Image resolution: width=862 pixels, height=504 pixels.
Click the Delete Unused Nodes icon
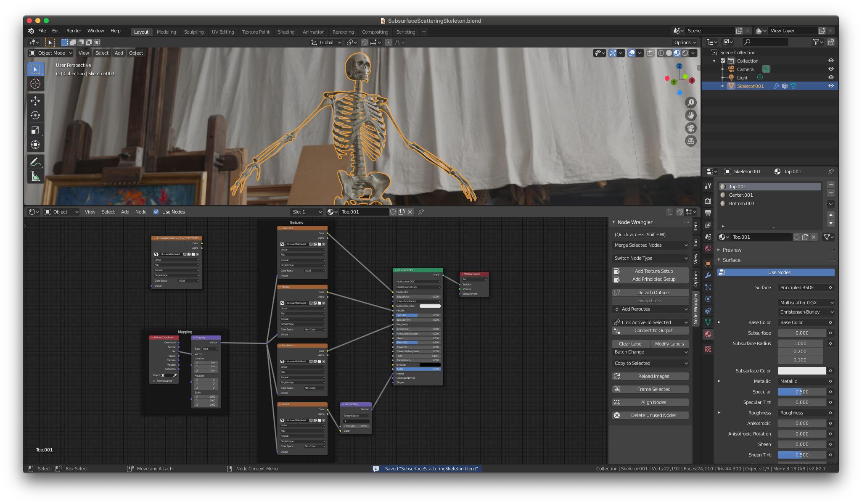click(616, 414)
